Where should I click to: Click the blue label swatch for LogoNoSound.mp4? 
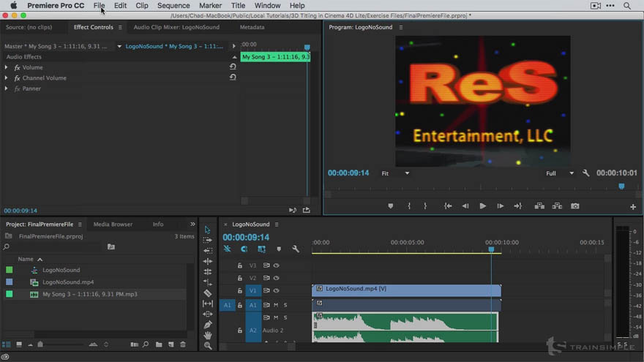9,282
